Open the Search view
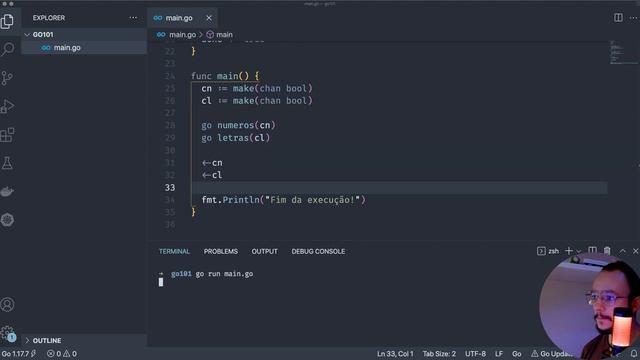 coord(7,49)
